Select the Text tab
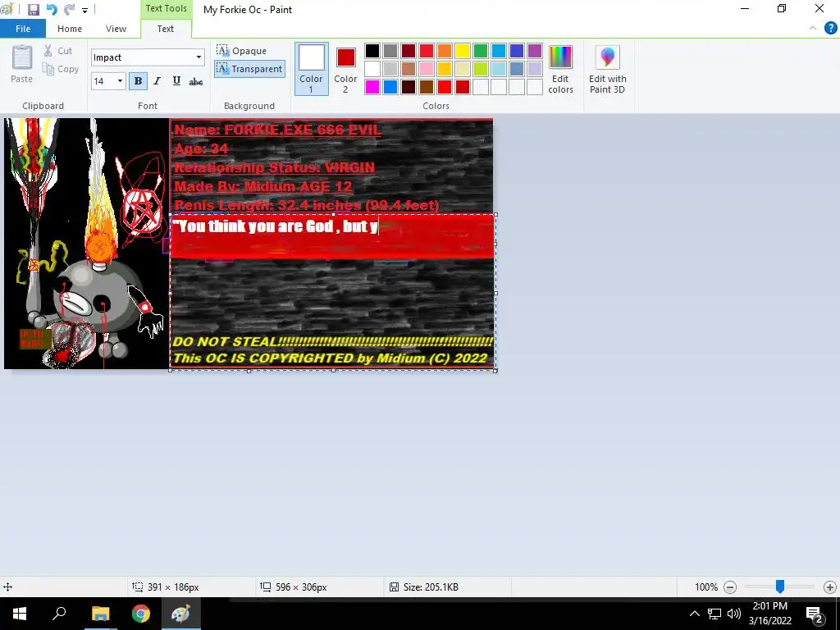840x630 pixels. pyautogui.click(x=166, y=29)
